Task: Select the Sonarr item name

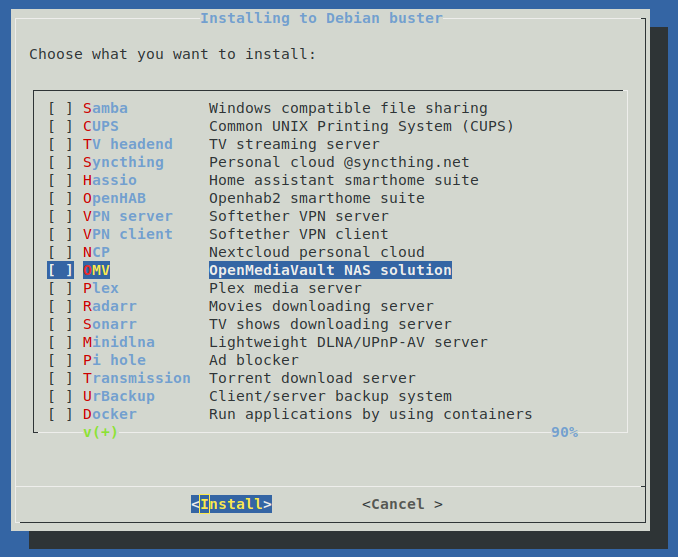Action: click(x=110, y=324)
